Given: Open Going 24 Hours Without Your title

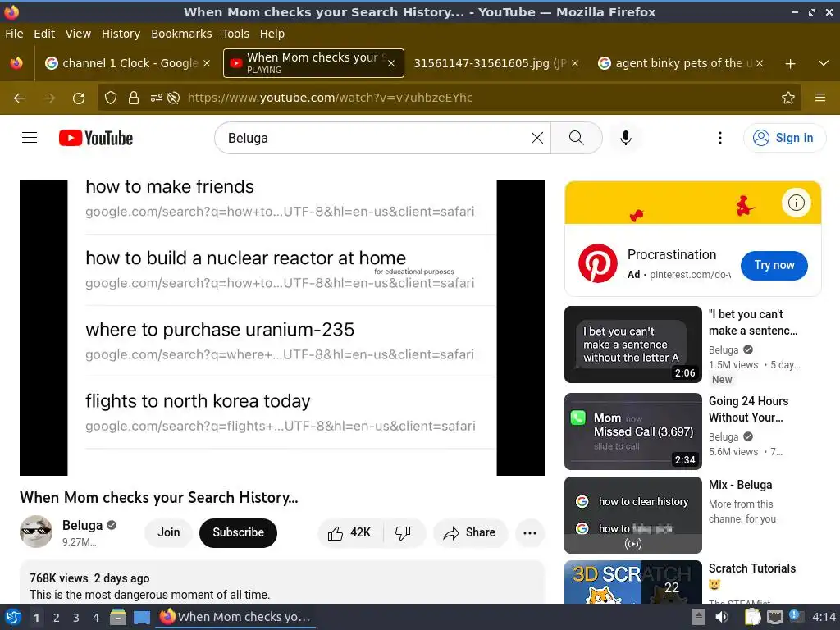Looking at the screenshot, I should click(x=748, y=409).
